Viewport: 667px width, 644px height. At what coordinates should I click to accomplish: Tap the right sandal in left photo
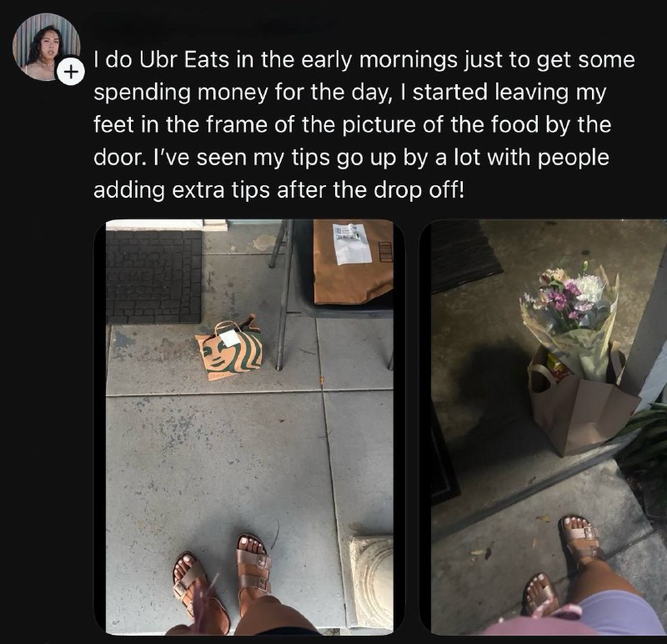click(x=254, y=566)
